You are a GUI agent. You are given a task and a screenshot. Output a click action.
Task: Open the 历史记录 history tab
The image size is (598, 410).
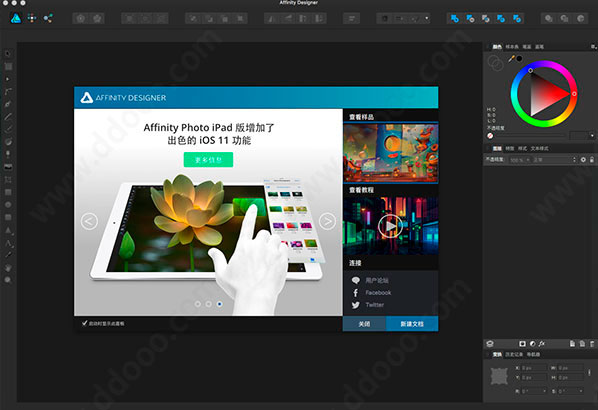click(x=514, y=354)
